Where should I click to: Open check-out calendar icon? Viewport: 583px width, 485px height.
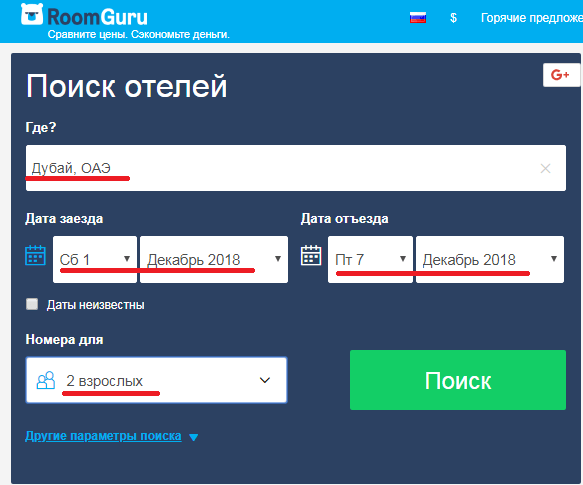click(x=311, y=255)
